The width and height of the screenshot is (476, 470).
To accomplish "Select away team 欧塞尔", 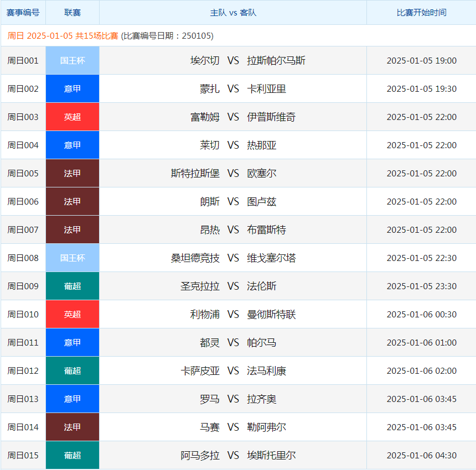I will (262, 174).
